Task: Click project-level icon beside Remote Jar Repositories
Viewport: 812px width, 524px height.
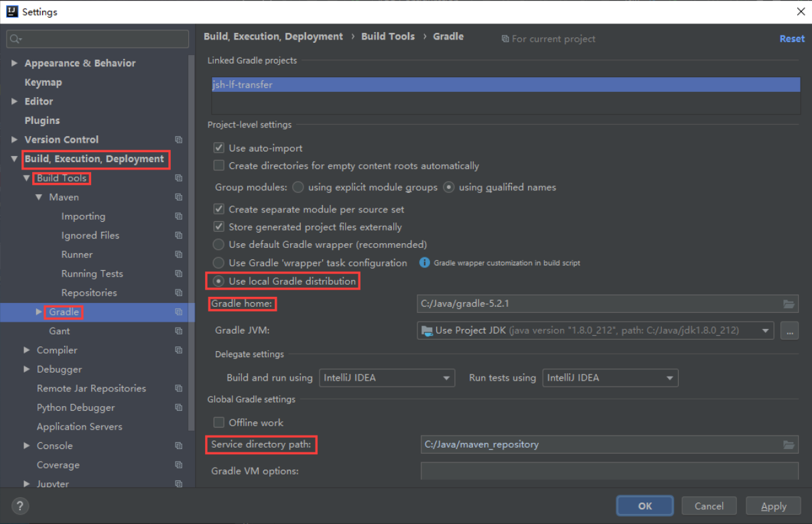Action: (178, 389)
